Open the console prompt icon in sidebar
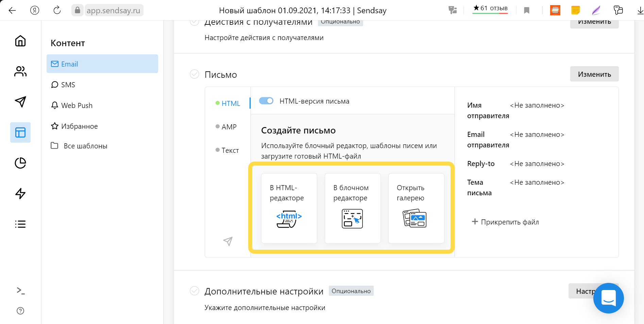Screen dimensions: 644x324 (x=20, y=291)
